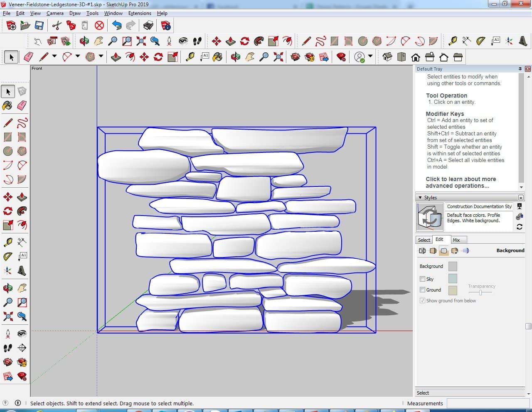Toggle Show ground from below checkbox
This screenshot has height=412, width=532.
(422, 301)
